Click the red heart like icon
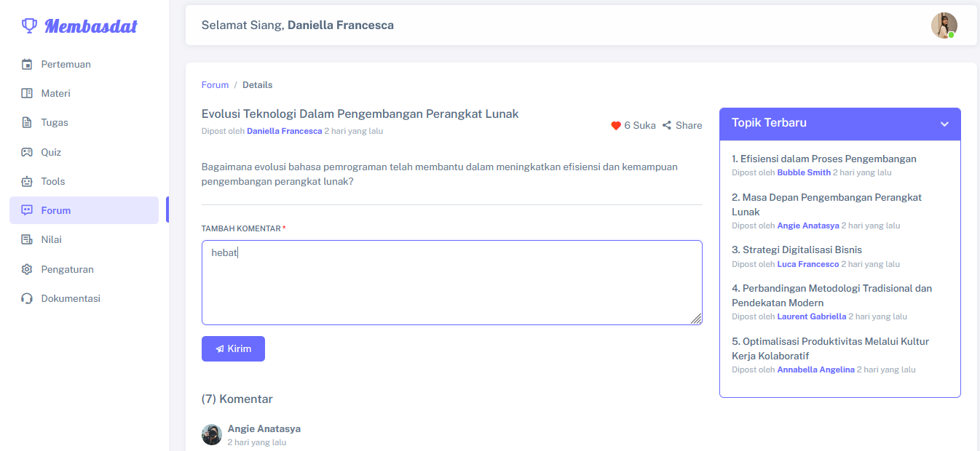 [616, 126]
